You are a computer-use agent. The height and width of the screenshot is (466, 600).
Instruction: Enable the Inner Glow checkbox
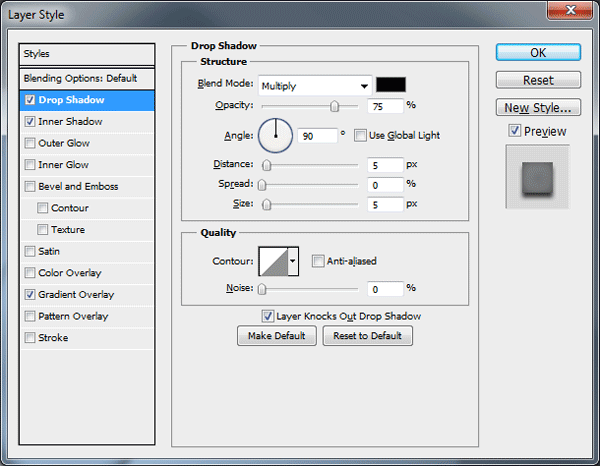30,165
